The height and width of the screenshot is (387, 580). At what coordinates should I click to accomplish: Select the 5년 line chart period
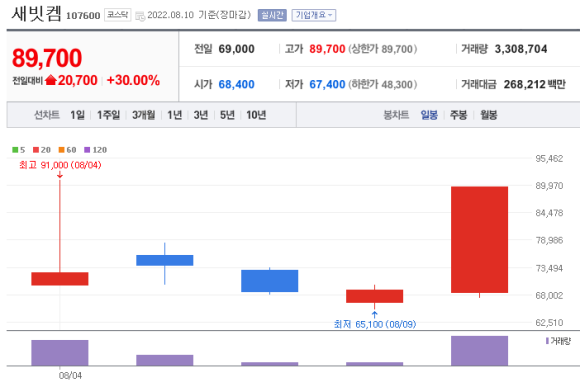[227, 115]
